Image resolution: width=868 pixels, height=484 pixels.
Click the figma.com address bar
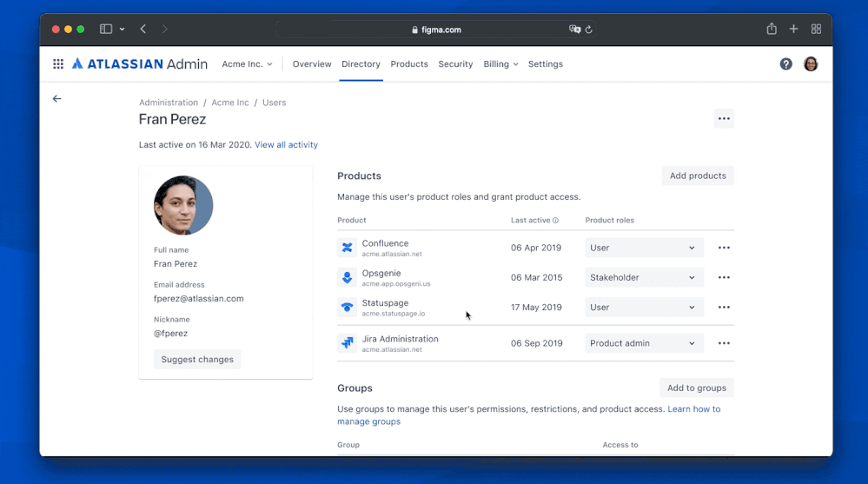[x=436, y=30]
